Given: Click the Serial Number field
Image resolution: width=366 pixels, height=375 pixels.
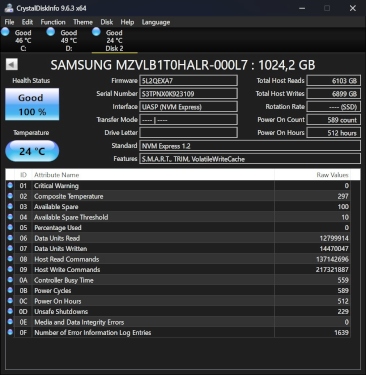Looking at the screenshot, I should click(188, 94).
